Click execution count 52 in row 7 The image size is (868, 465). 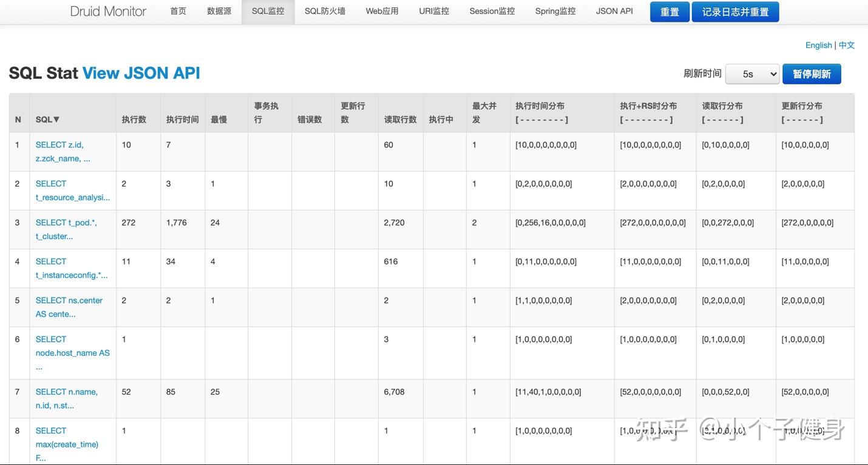tap(126, 392)
